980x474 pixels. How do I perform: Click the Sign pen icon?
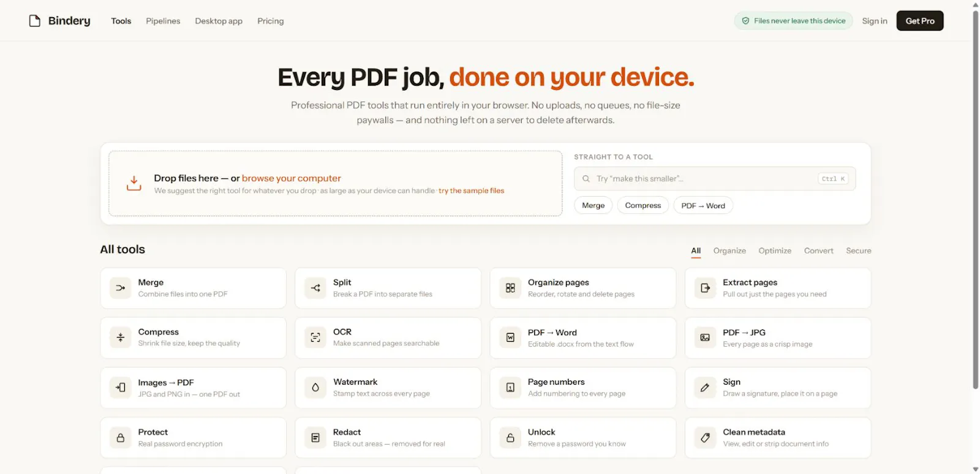tap(705, 388)
